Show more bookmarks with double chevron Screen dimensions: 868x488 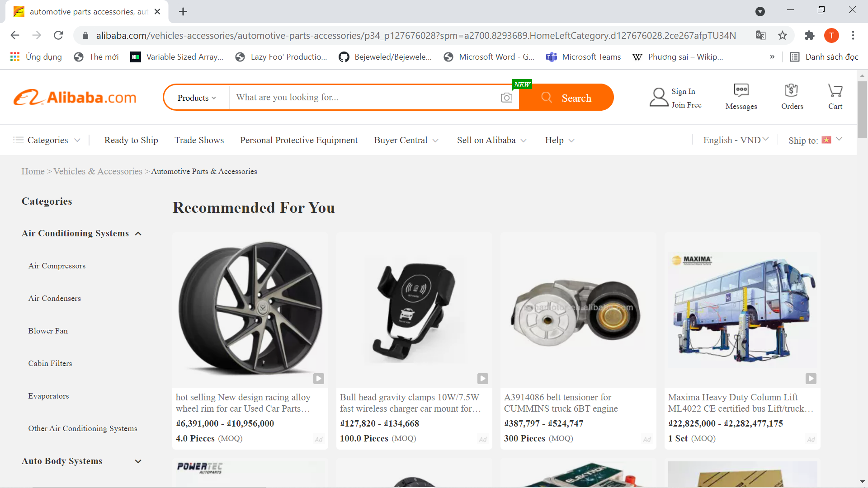pyautogui.click(x=772, y=56)
